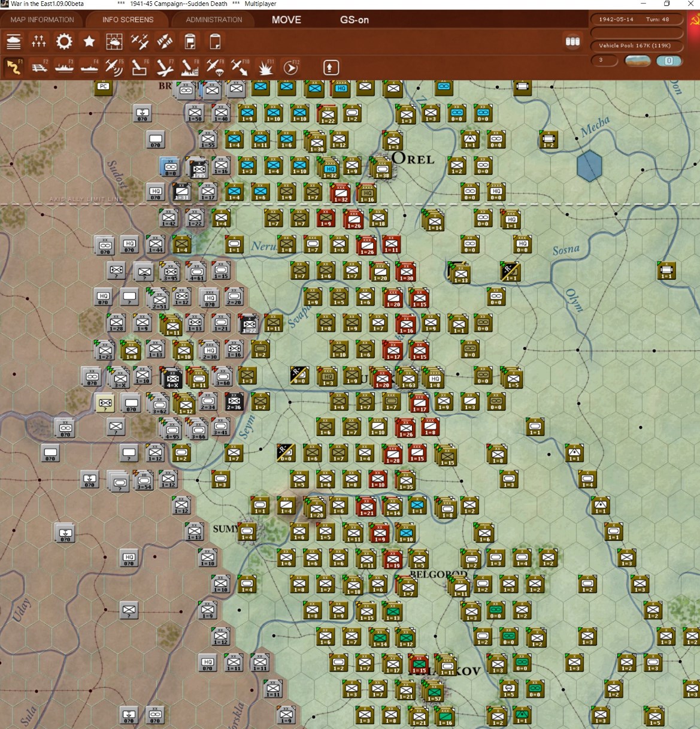Open the star victory screen icon

pos(89,41)
